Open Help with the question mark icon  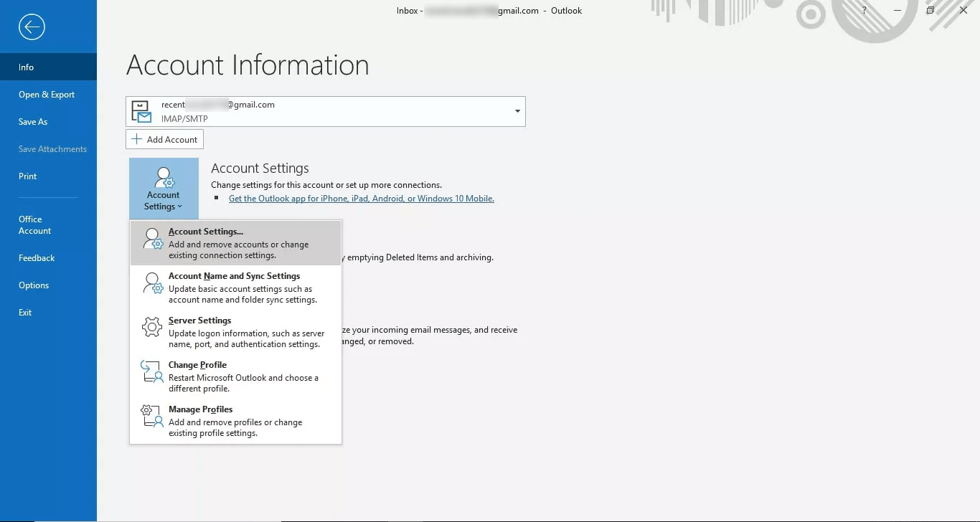click(x=864, y=10)
